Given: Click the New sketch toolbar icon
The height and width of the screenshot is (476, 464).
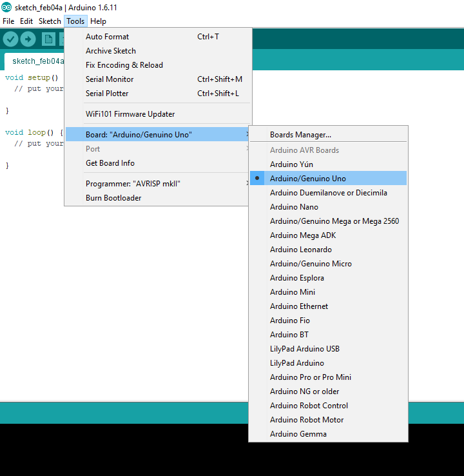Looking at the screenshot, I should tap(48, 39).
